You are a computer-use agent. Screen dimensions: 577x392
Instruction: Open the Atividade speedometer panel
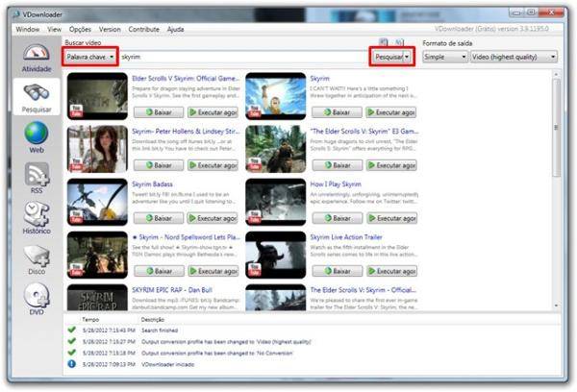click(37, 58)
